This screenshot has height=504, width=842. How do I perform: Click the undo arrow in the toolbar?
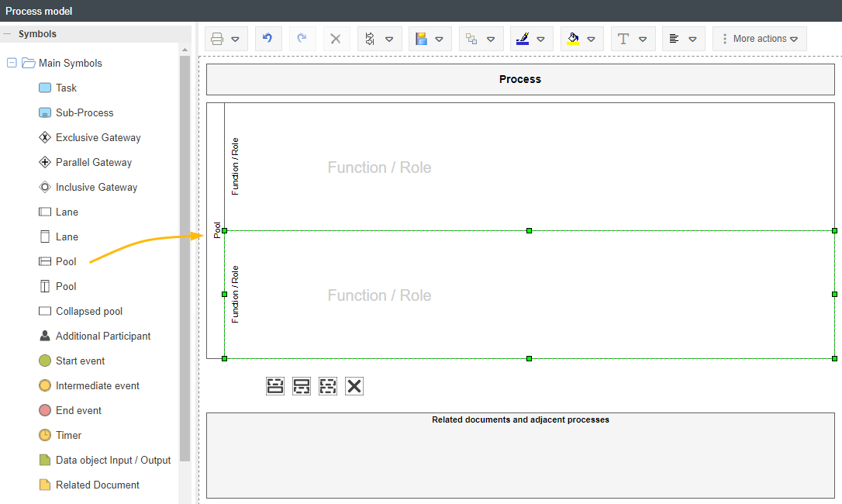click(x=267, y=39)
